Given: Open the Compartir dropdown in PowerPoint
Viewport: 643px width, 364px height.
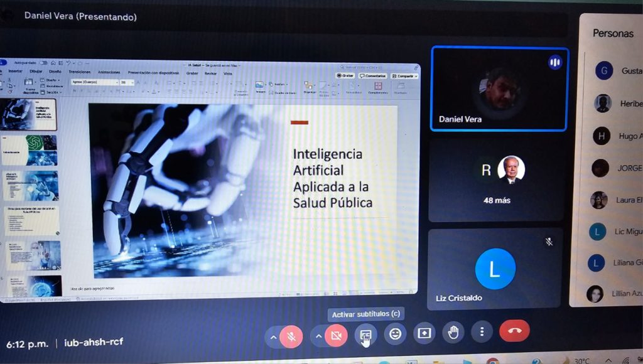Looking at the screenshot, I should point(404,76).
